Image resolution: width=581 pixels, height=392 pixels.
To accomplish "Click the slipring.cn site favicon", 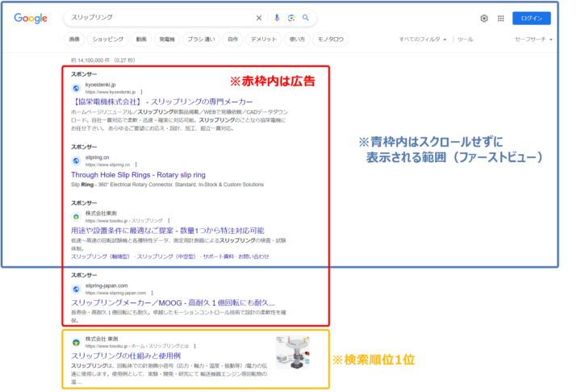I will coord(76,161).
